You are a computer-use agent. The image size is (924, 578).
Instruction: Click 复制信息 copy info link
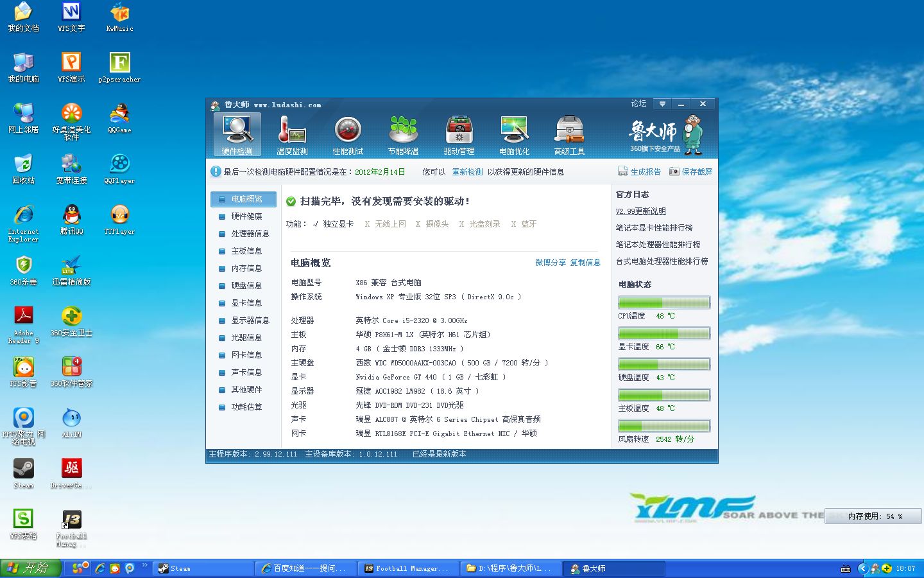tap(585, 263)
